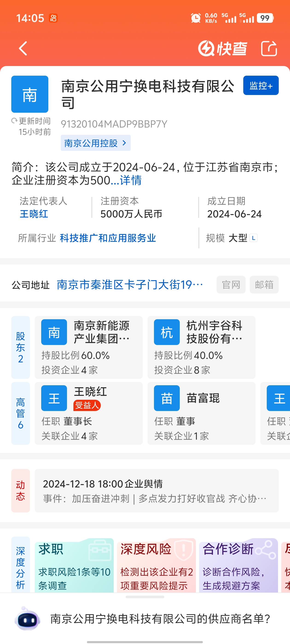Viewport: 290px width, 644px height.
Task: Open the 深度风险 analysis card
Action: click(156, 565)
